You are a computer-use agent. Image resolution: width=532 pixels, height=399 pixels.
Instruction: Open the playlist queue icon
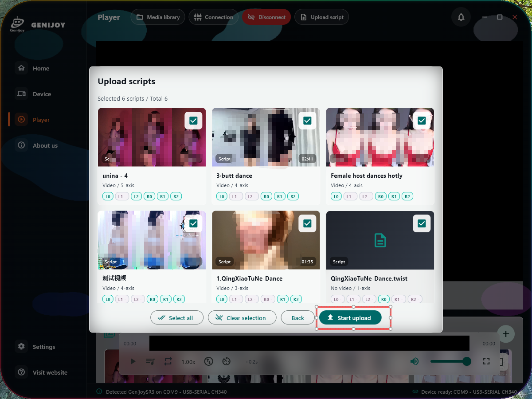pyautogui.click(x=150, y=361)
